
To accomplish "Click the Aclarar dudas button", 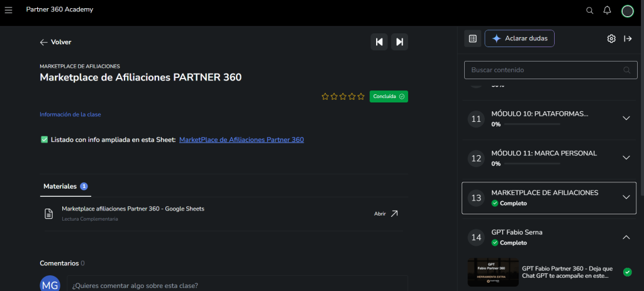I will (x=519, y=39).
